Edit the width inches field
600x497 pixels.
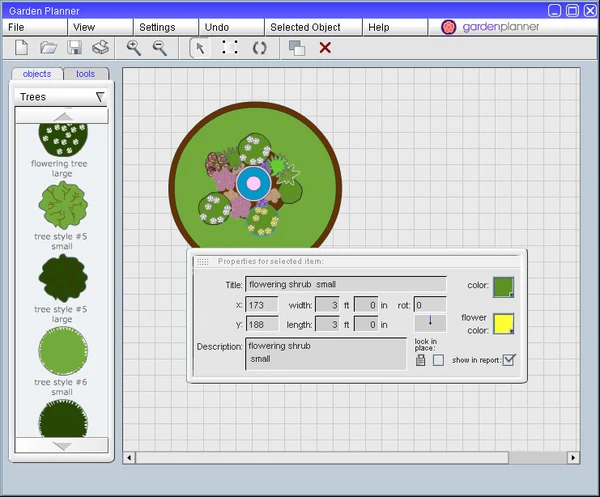366,305
